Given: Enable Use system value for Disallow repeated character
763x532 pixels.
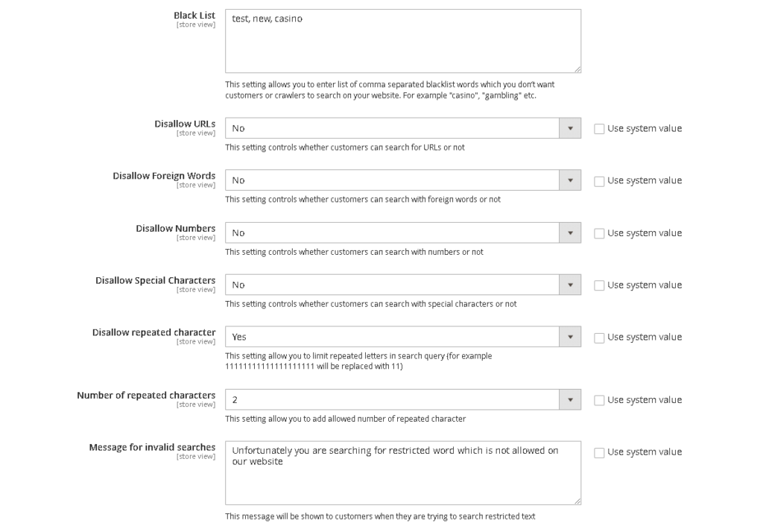Looking at the screenshot, I should pos(599,338).
